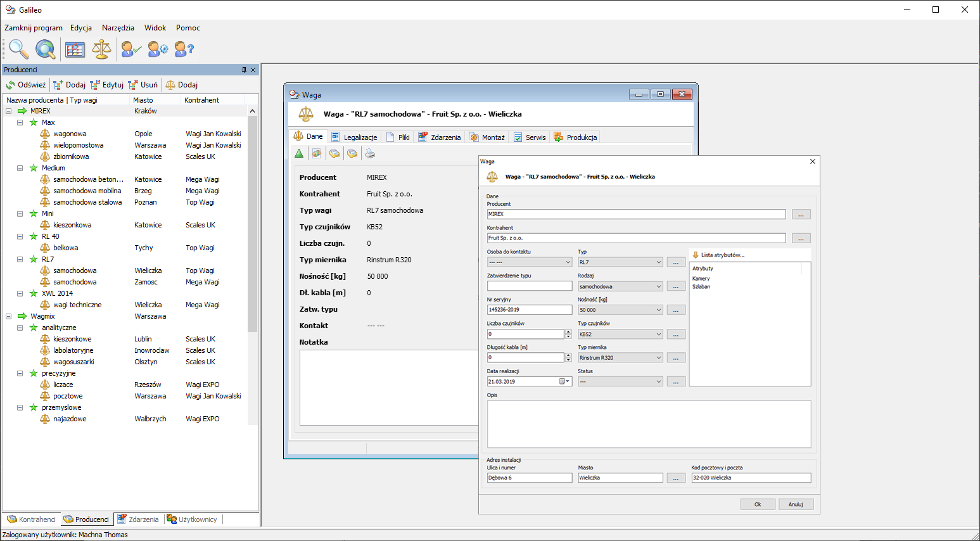The width and height of the screenshot is (980, 541).
Task: Click the Anuluj button
Action: (795, 504)
